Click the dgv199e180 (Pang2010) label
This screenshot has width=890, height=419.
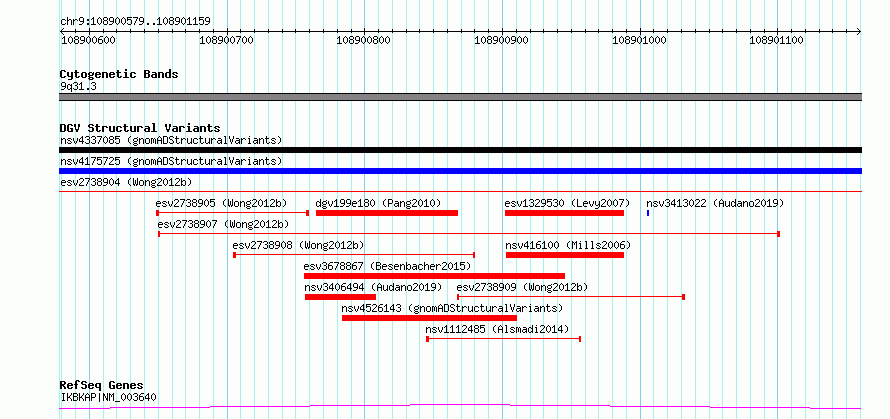point(378,203)
